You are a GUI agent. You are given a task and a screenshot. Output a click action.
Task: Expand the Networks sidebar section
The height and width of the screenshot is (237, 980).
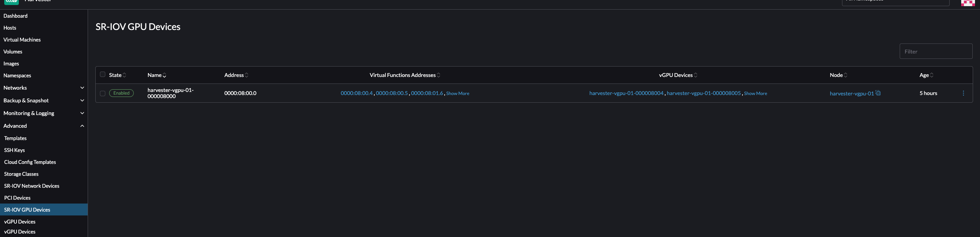[82, 88]
